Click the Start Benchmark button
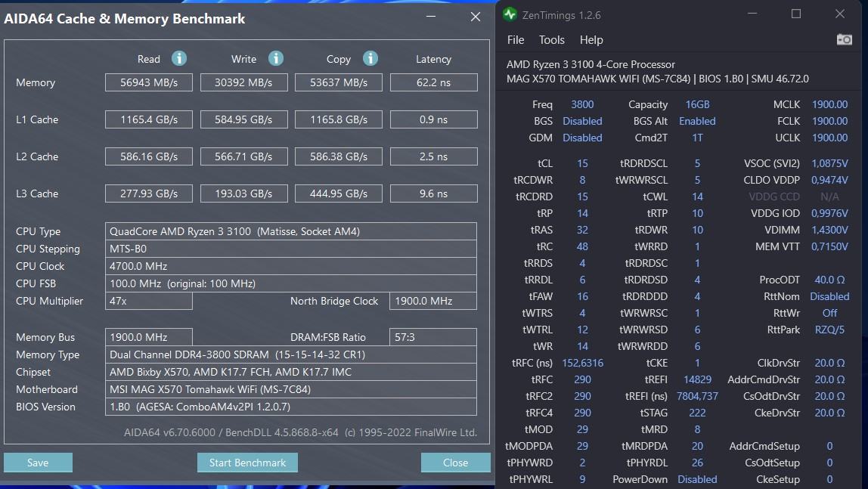 pos(247,463)
